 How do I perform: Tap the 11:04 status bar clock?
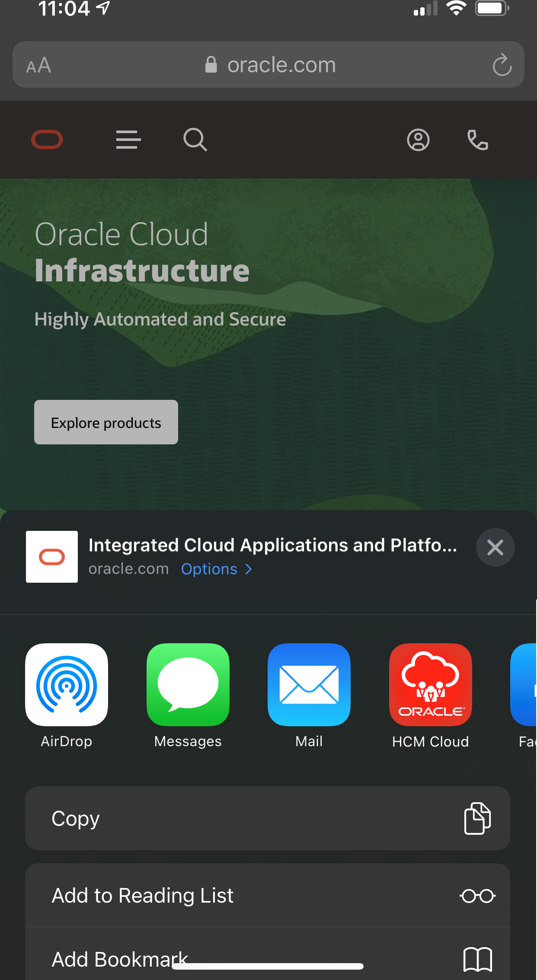pos(64,9)
